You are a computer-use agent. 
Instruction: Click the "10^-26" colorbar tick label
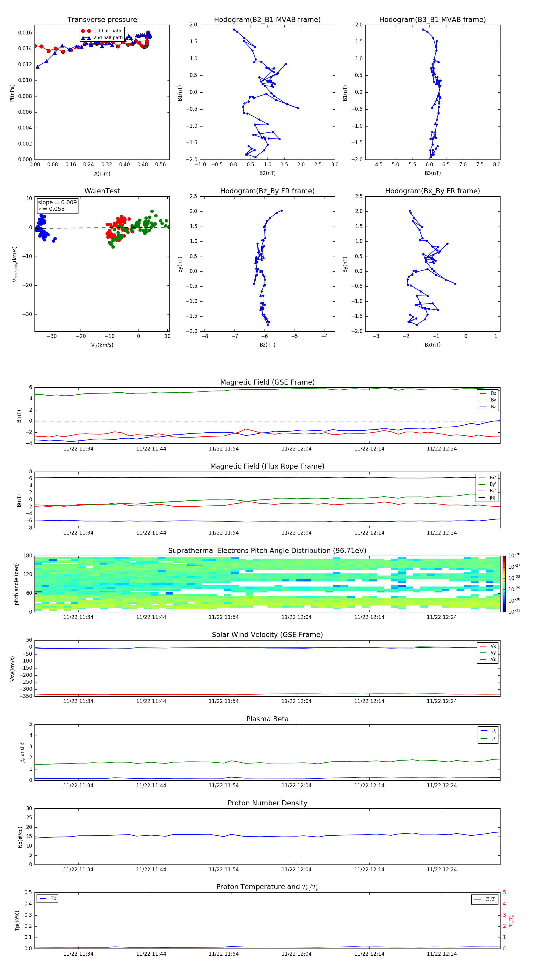(x=514, y=555)
